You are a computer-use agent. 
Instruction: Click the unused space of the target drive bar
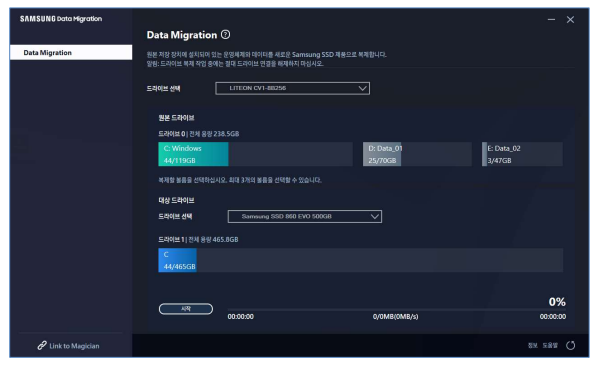(x=379, y=260)
